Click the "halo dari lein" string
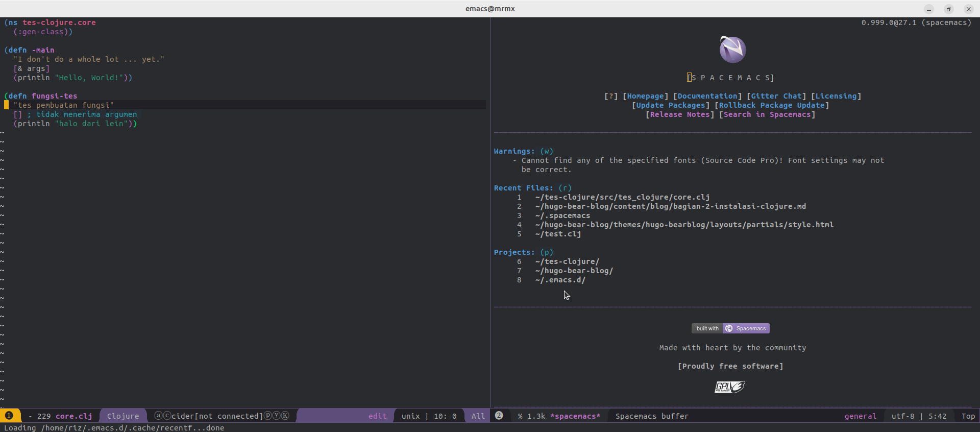The height and width of the screenshot is (432, 980). [x=91, y=124]
